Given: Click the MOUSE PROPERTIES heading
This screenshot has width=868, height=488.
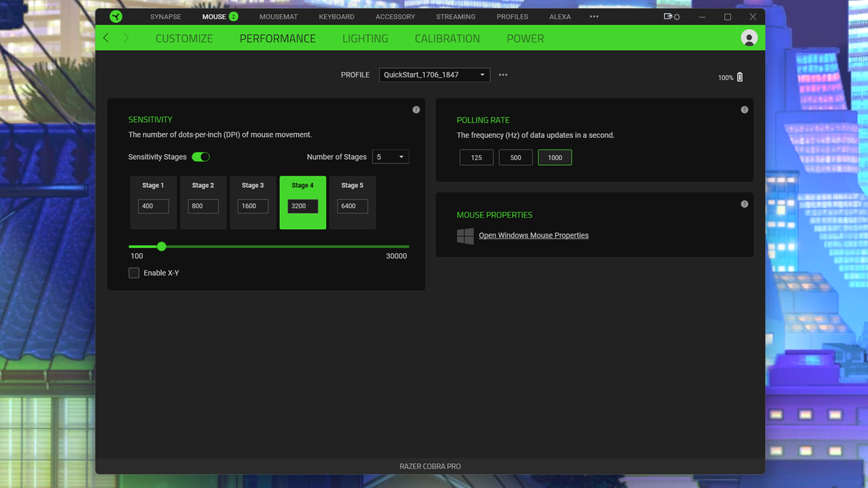Looking at the screenshot, I should 495,215.
